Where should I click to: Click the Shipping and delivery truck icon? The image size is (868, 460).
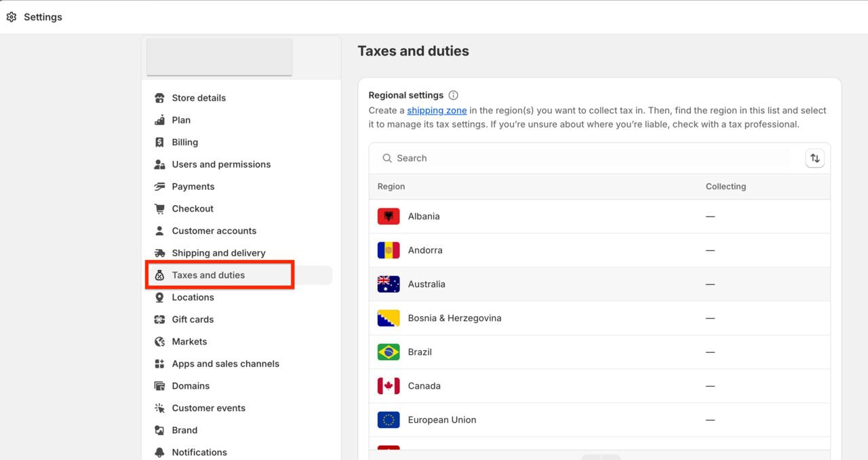[159, 253]
